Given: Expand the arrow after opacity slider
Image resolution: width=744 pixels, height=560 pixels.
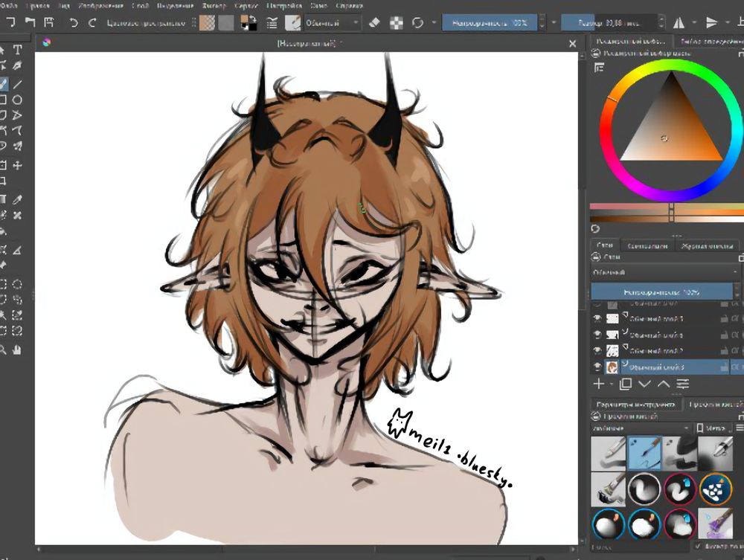Looking at the screenshot, I should click(554, 22).
